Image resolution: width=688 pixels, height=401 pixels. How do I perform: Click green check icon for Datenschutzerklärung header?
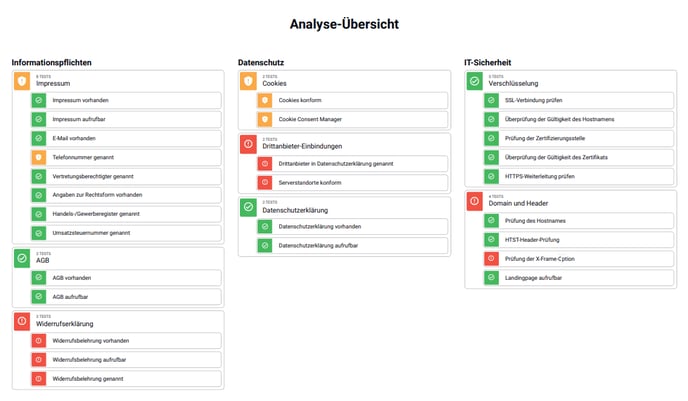248,207
